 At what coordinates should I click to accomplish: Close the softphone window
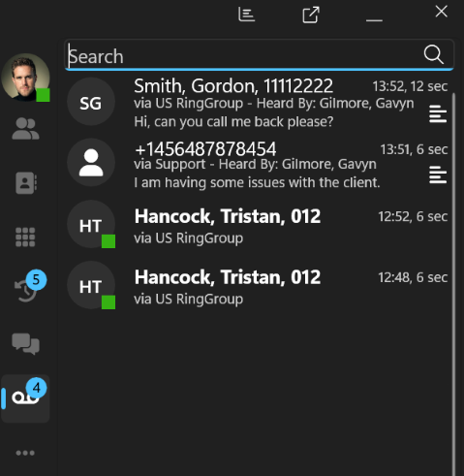(441, 12)
